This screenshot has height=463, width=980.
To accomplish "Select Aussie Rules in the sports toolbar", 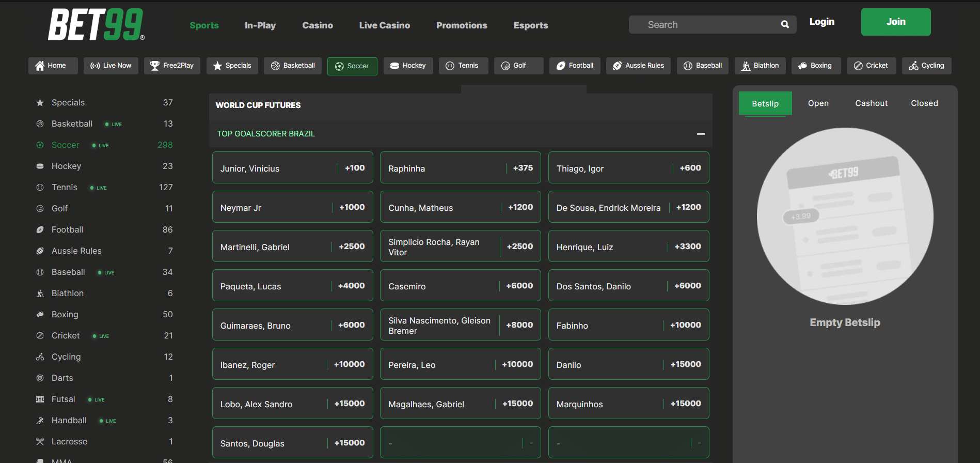I will (639, 66).
